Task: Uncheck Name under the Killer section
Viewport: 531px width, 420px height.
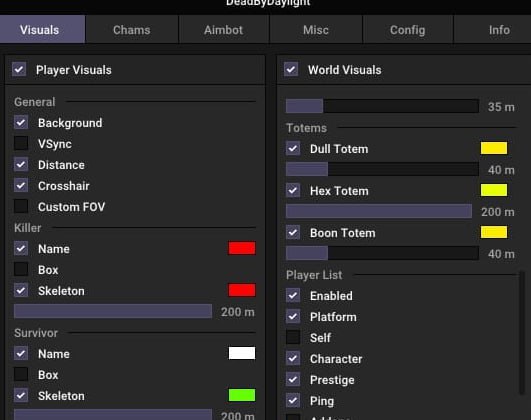Action: 21,248
